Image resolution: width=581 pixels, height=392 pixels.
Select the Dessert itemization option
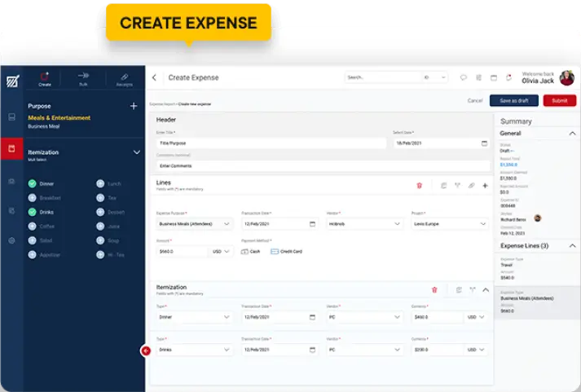pos(100,212)
